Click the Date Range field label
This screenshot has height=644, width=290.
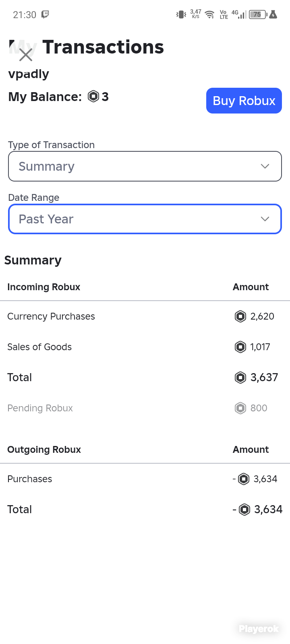(x=34, y=198)
